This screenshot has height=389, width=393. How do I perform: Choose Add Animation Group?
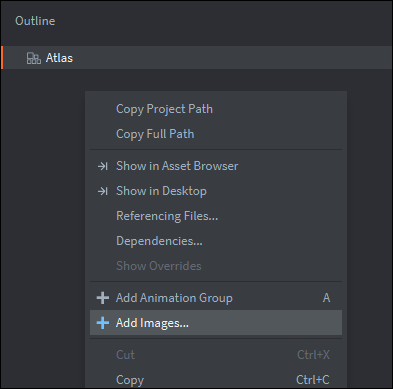(216, 298)
